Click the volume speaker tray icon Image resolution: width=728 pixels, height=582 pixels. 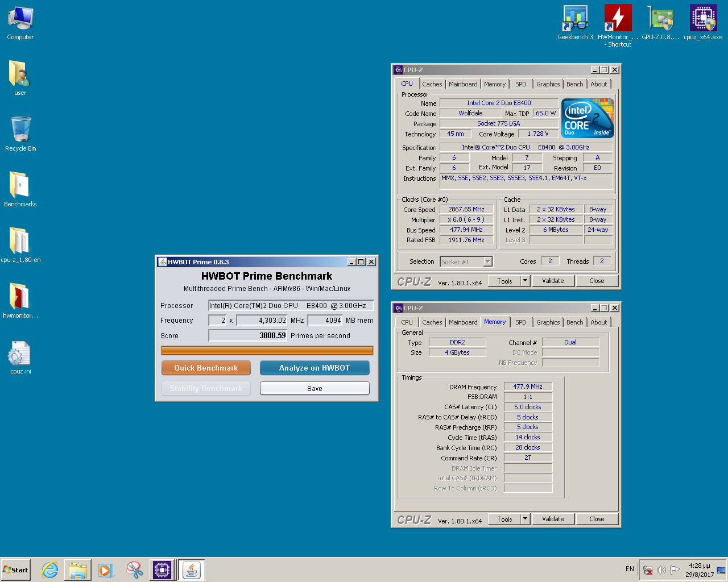[661, 570]
